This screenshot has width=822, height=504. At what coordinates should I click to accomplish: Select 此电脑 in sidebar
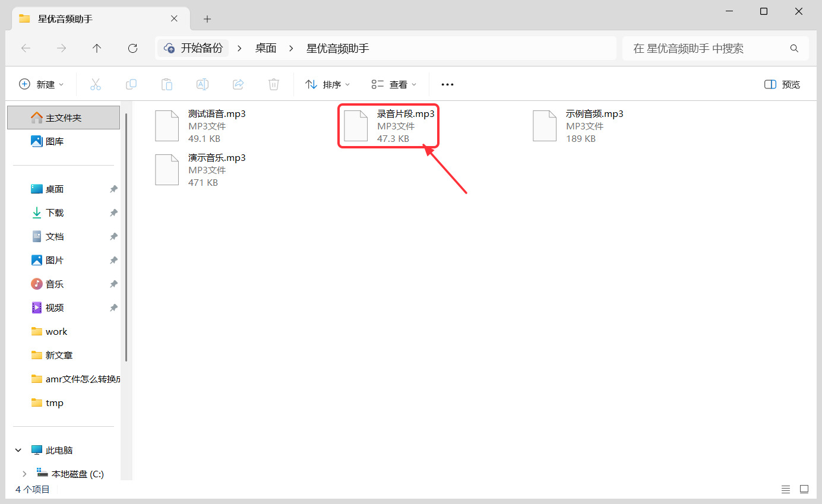(59, 450)
